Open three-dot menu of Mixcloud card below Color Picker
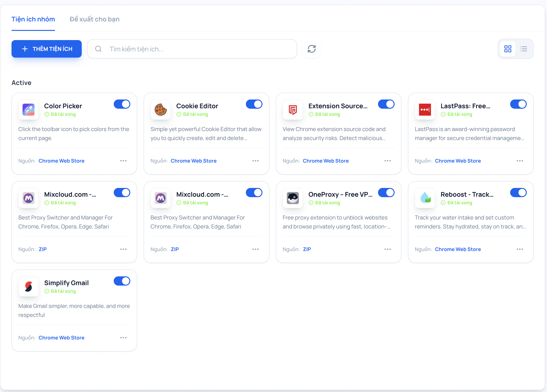 pos(123,249)
